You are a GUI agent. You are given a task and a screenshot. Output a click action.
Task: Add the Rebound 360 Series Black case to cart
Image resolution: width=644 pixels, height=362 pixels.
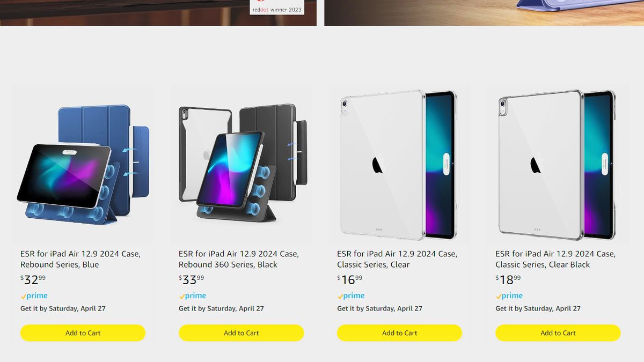point(241,333)
